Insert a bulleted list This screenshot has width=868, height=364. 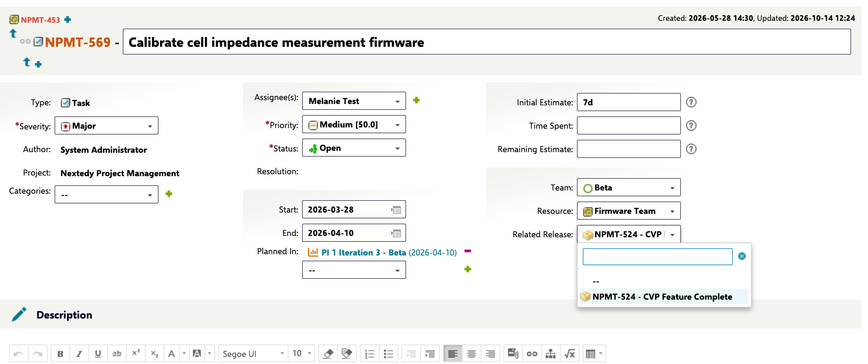click(389, 354)
